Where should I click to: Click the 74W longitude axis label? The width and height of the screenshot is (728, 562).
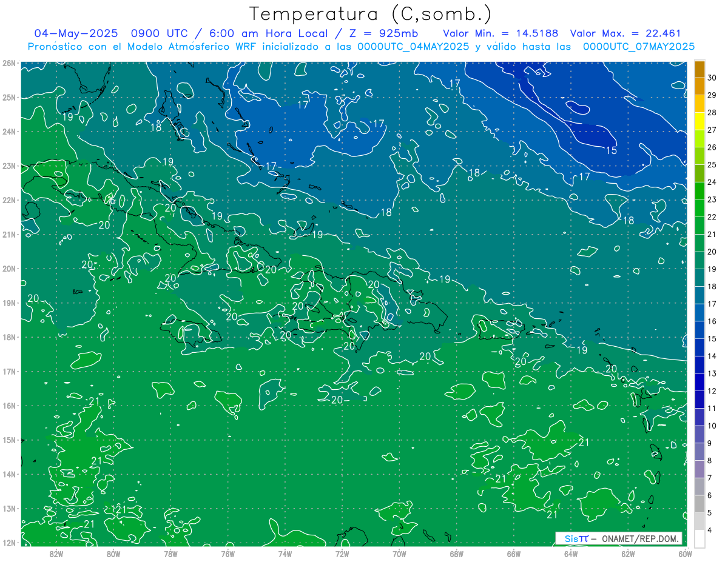(x=285, y=554)
